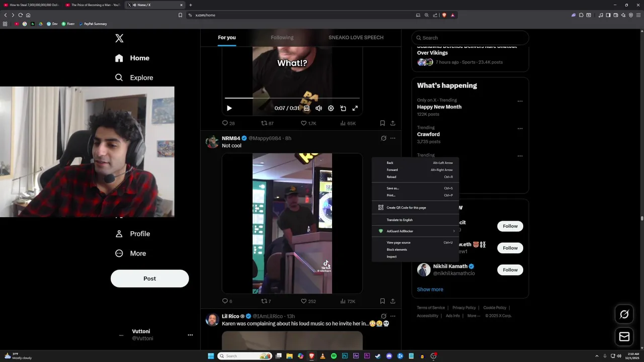This screenshot has width=644, height=362.
Task: Expand the footer More menu
Action: tap(473, 316)
